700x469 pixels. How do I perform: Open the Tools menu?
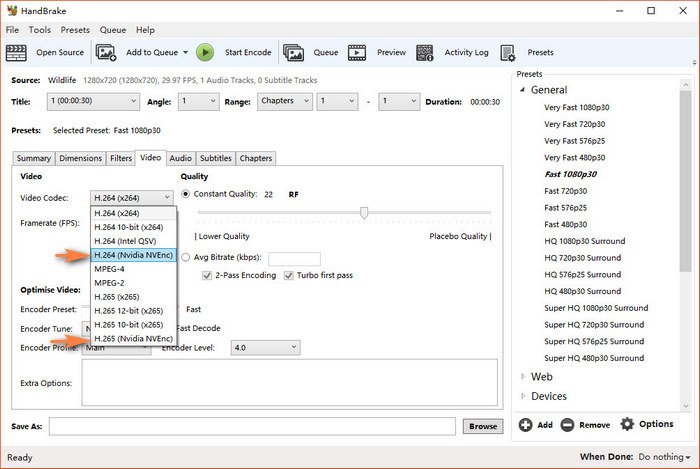[40, 30]
